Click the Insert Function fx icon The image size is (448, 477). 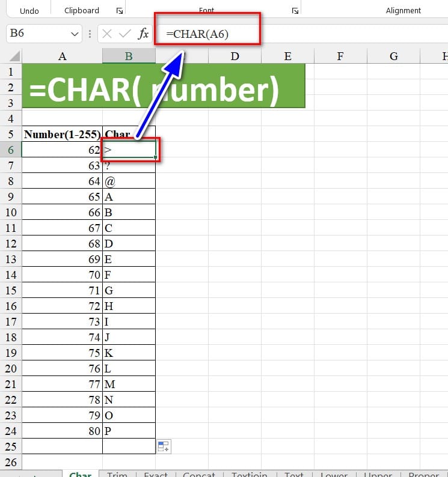tap(143, 34)
